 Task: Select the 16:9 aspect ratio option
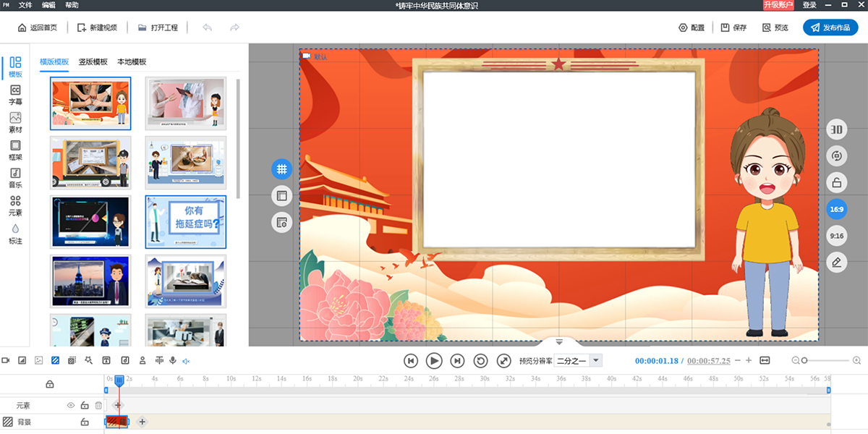tap(837, 209)
